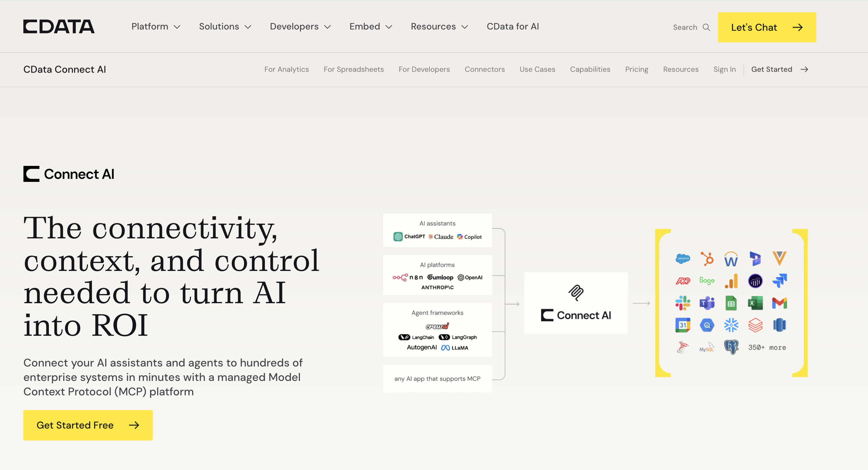Click the Copilot logo in AI assistants
This screenshot has height=470, width=868.
(x=469, y=237)
